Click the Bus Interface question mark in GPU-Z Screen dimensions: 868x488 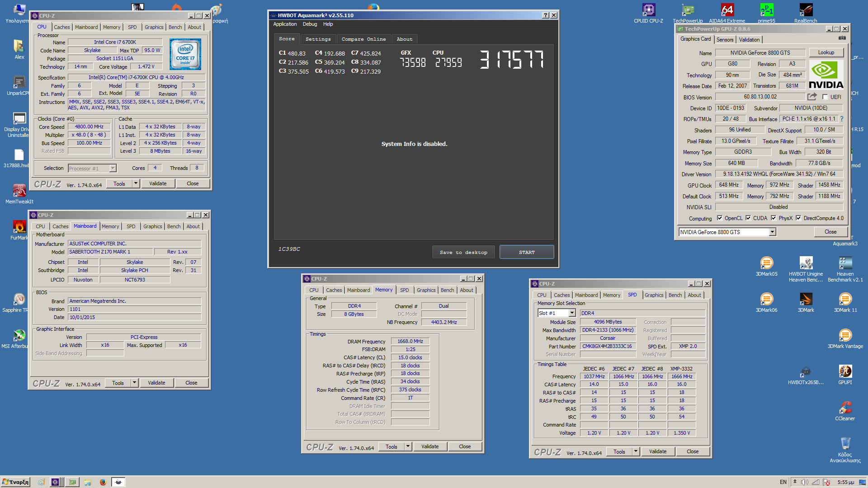841,119
